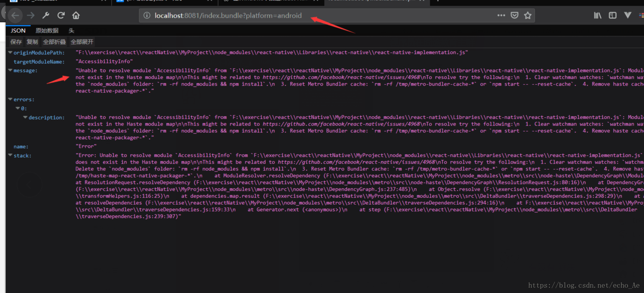Open the Library menu
644x293 pixels.
point(598,15)
